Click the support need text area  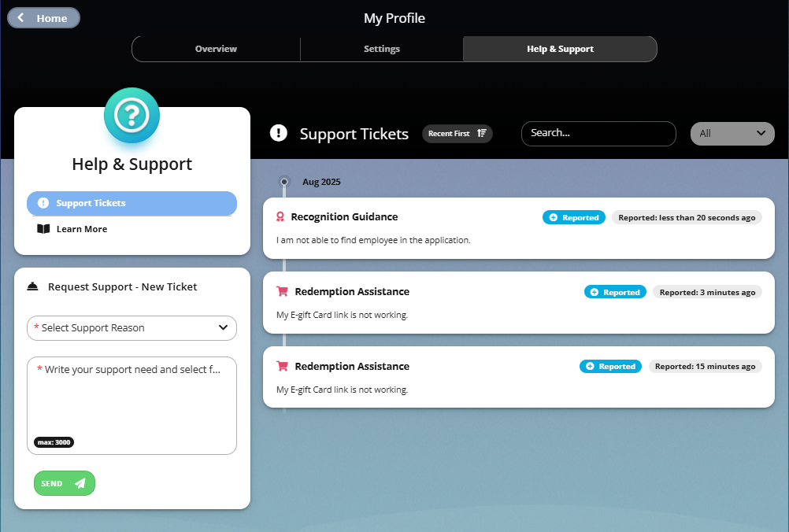pyautogui.click(x=131, y=405)
